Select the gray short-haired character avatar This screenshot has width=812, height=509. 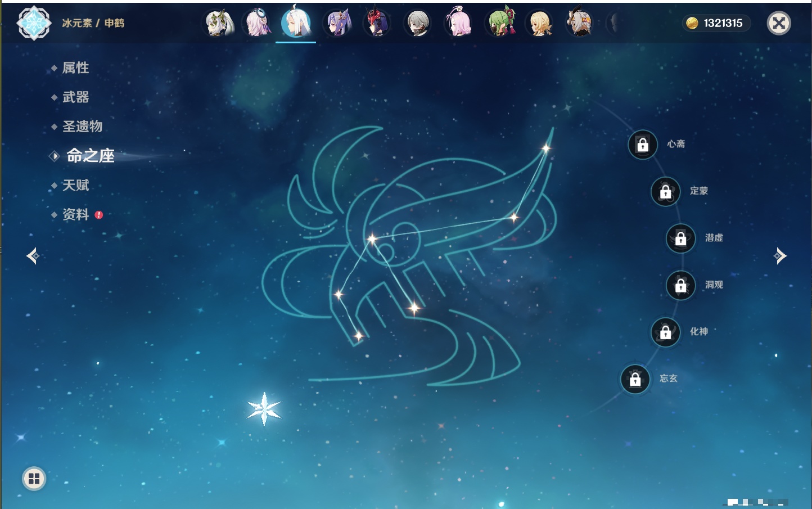(x=418, y=23)
